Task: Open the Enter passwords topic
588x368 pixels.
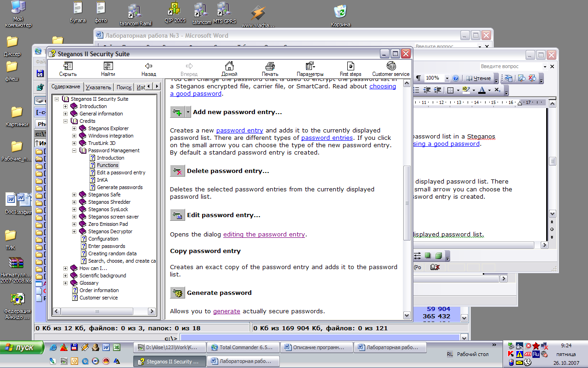Action: click(x=107, y=246)
